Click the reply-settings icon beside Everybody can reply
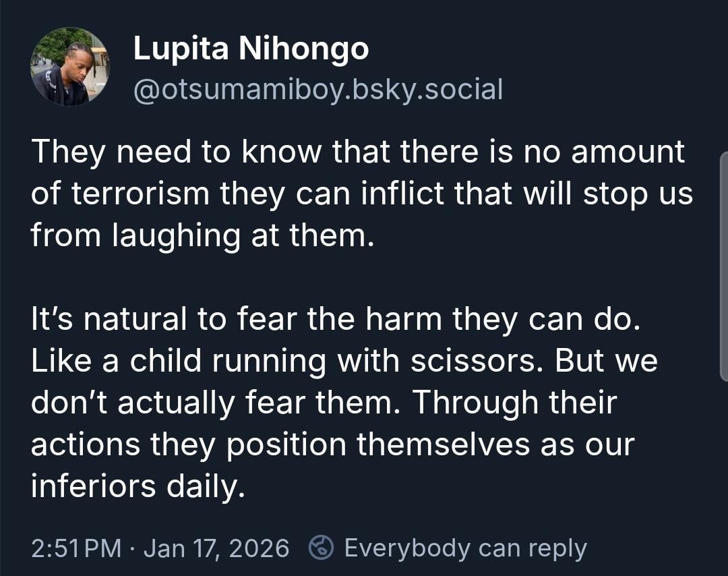This screenshot has width=728, height=576. point(321,548)
